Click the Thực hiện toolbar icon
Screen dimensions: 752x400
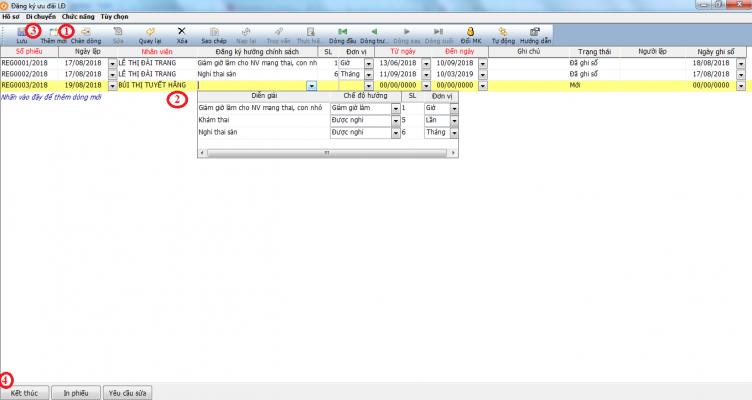[x=310, y=32]
